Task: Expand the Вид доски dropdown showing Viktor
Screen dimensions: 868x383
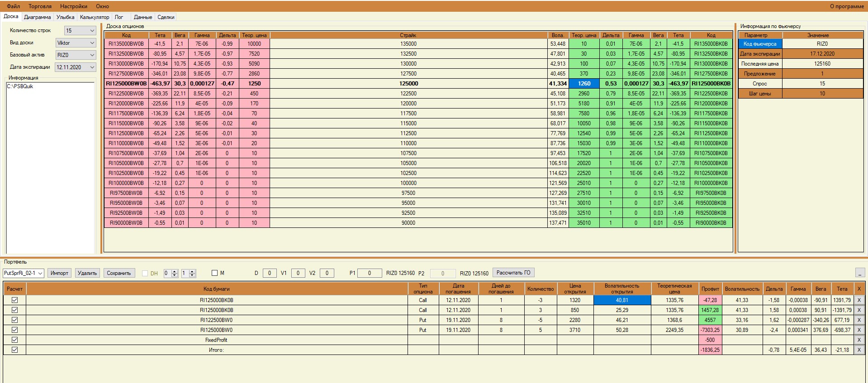Action: pos(76,43)
